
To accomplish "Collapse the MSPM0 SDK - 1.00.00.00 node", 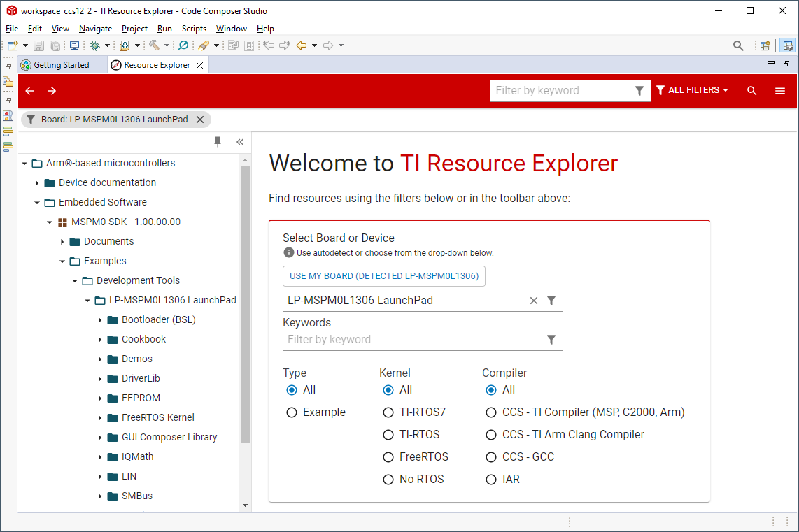I will coord(50,222).
